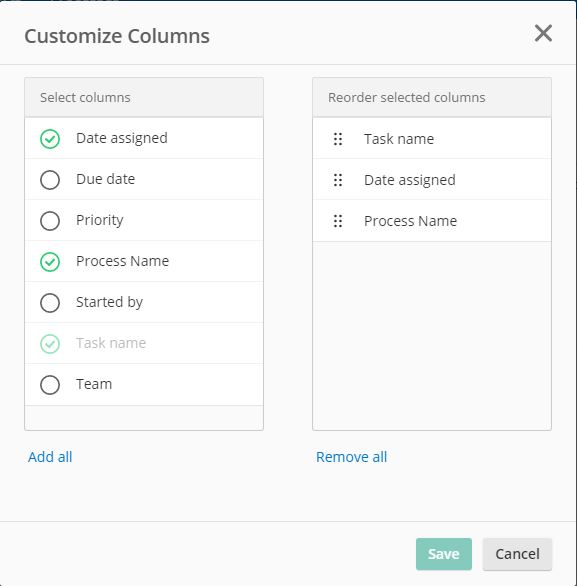Click the Team label text
The image size is (577, 586).
[94, 384]
